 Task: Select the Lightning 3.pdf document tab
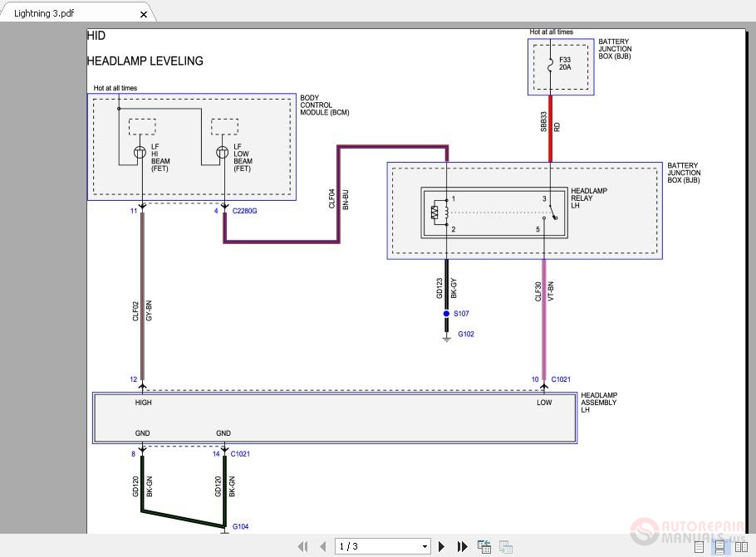pos(77,12)
